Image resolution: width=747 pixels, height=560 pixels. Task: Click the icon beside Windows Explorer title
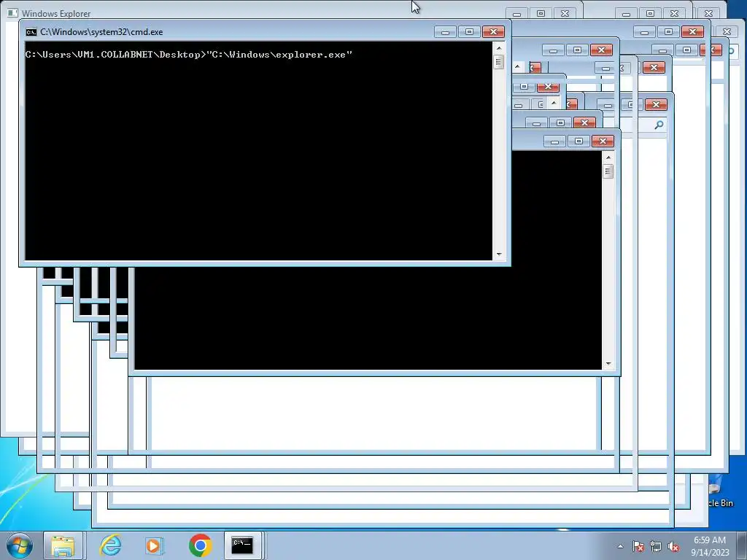[x=13, y=13]
